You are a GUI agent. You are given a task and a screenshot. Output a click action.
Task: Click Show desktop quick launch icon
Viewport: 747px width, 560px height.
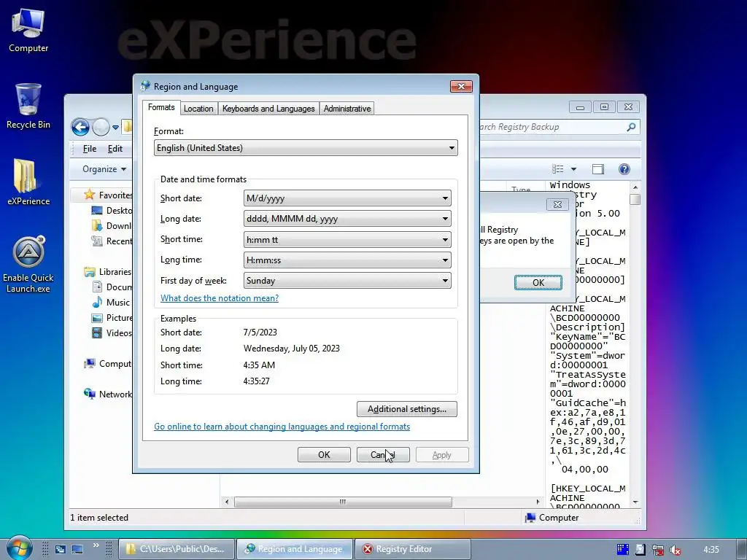point(77,550)
